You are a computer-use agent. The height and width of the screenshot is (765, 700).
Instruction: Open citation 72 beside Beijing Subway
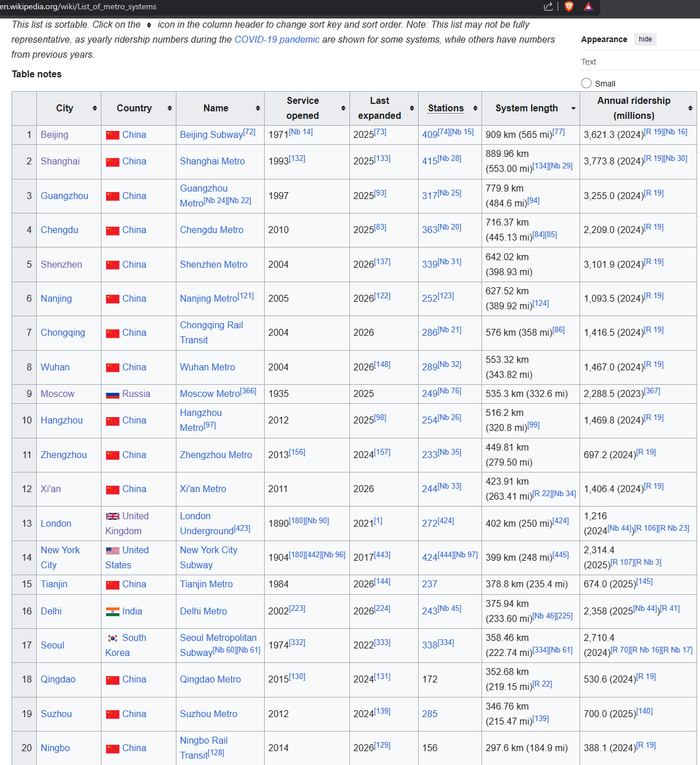click(249, 132)
